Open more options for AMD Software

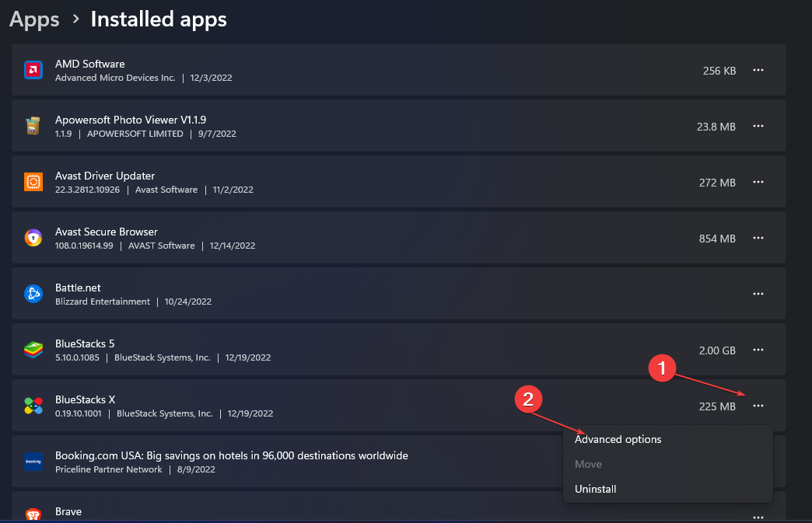pyautogui.click(x=758, y=71)
